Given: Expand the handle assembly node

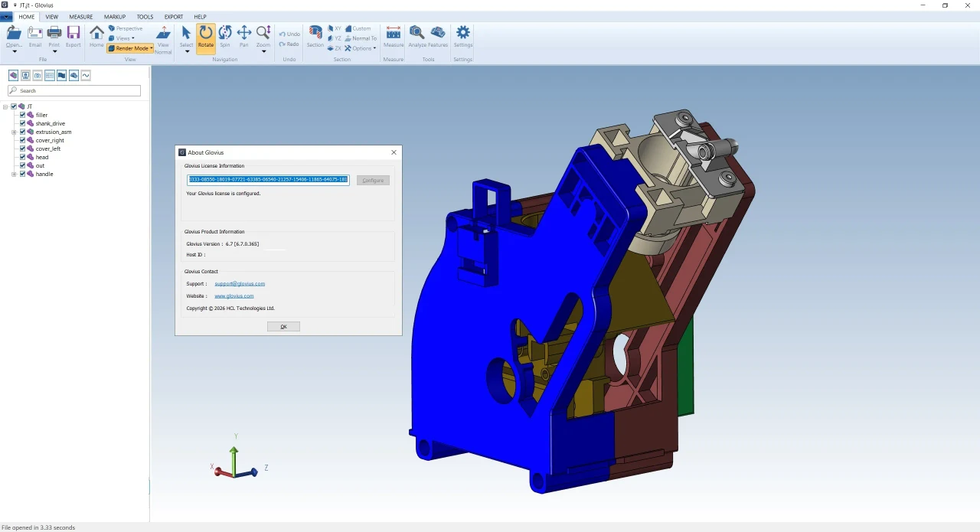Looking at the screenshot, I should pos(14,174).
